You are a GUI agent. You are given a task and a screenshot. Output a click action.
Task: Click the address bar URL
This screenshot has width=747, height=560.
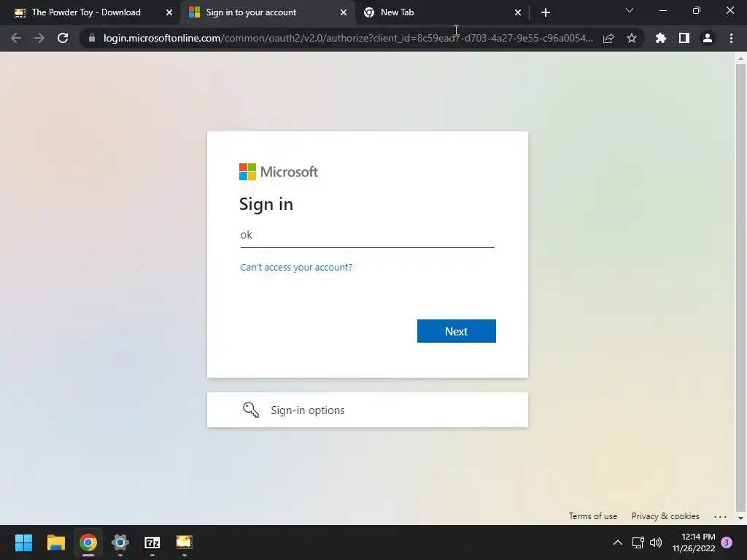[x=348, y=38]
